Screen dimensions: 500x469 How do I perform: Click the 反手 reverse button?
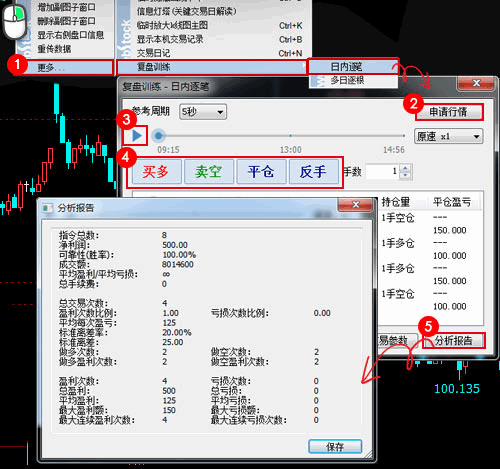coord(313,172)
